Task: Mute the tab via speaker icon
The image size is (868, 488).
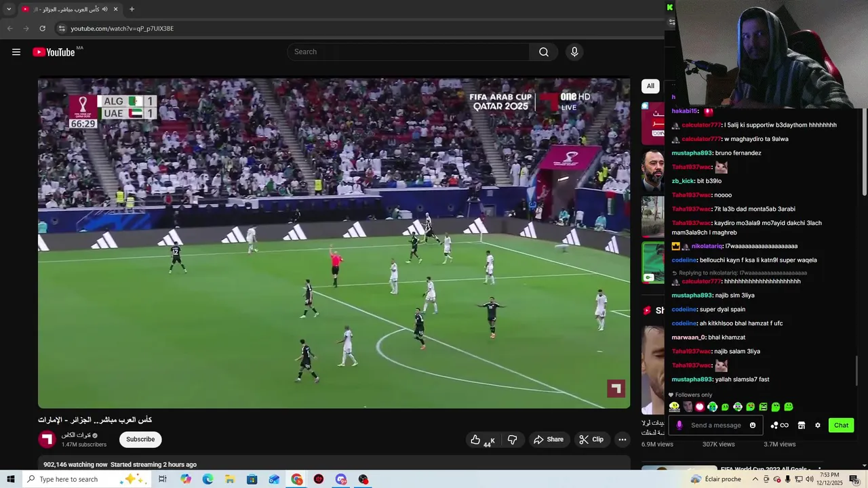Action: [x=104, y=9]
